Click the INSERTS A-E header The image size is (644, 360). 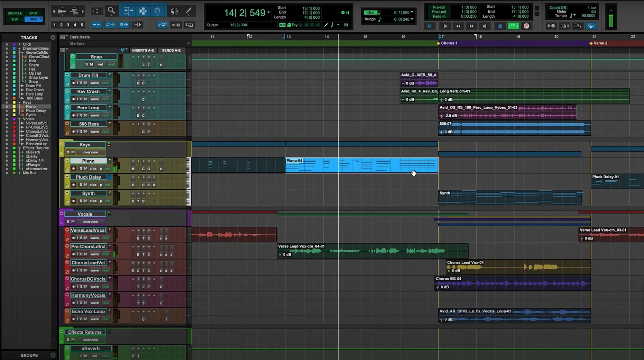[x=143, y=50]
